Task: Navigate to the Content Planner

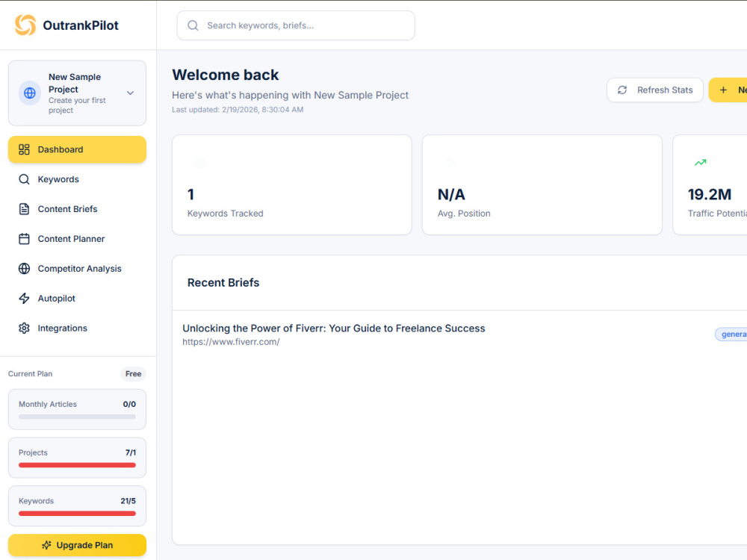Action: [77, 239]
